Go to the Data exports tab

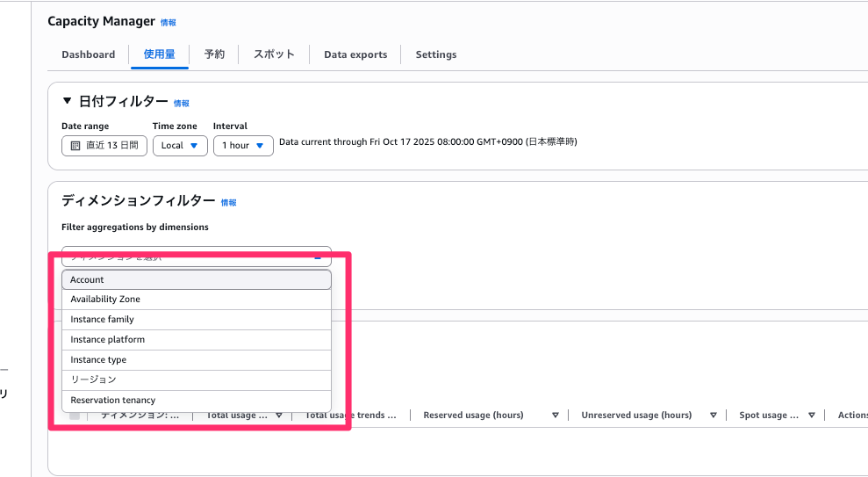pos(355,54)
